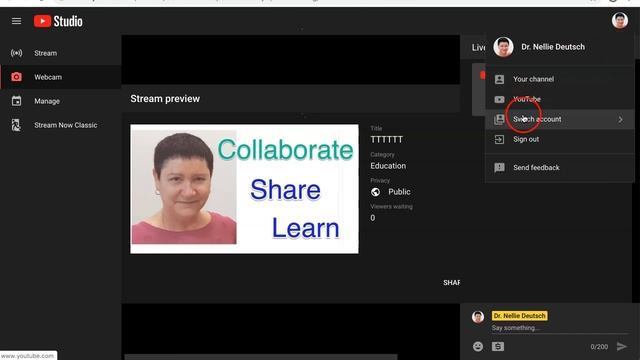The height and width of the screenshot is (360, 640).
Task: Click the stream title TTTTTT
Action: tap(387, 140)
